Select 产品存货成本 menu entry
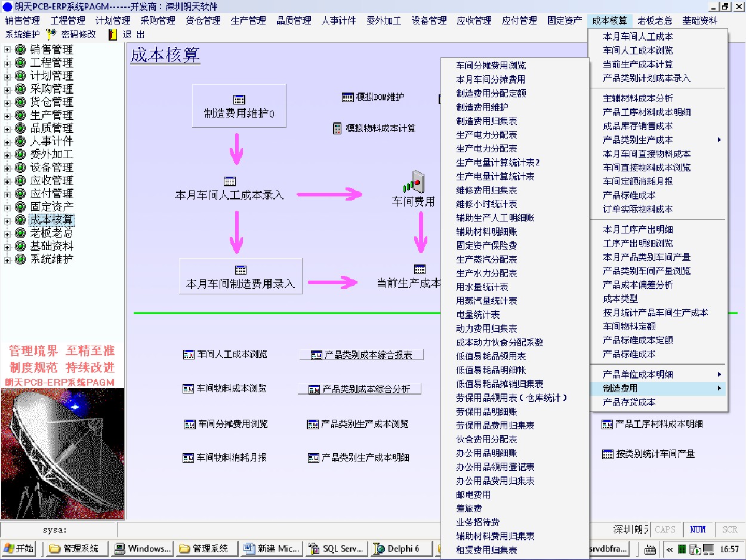Viewport: 746px width, 560px height. click(x=657, y=402)
